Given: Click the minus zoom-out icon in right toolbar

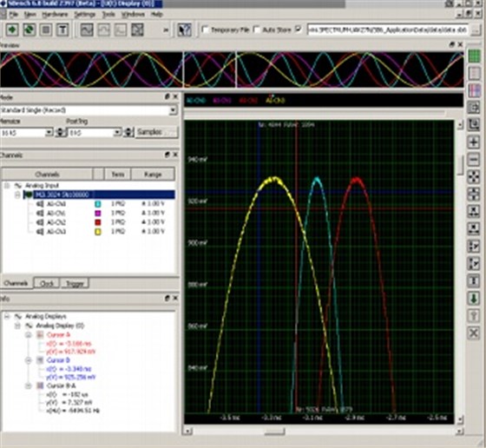Looking at the screenshot, I should click(x=474, y=160).
